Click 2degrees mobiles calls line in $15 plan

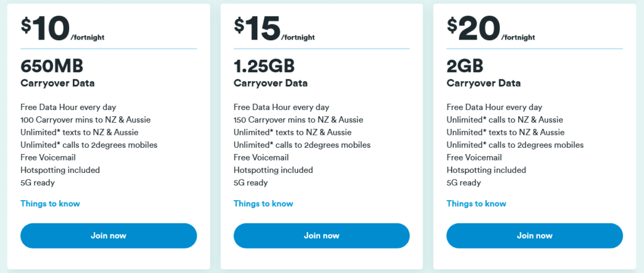tap(302, 145)
